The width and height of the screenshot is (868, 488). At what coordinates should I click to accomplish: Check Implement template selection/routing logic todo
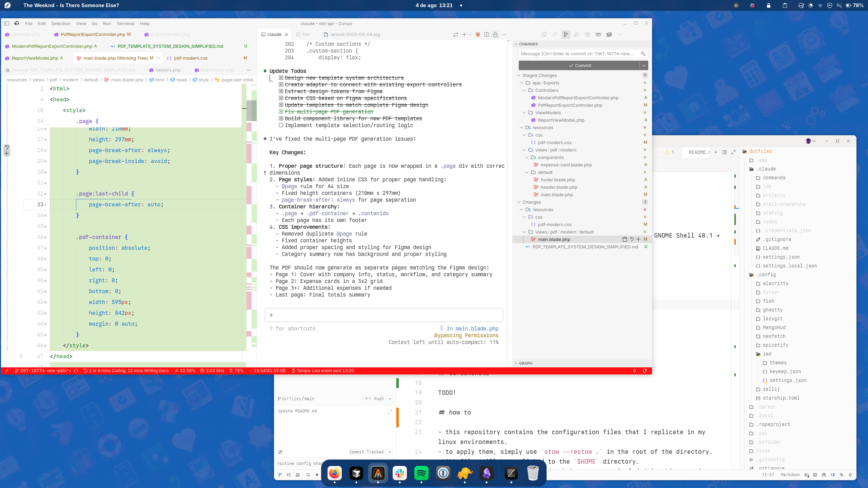click(281, 125)
